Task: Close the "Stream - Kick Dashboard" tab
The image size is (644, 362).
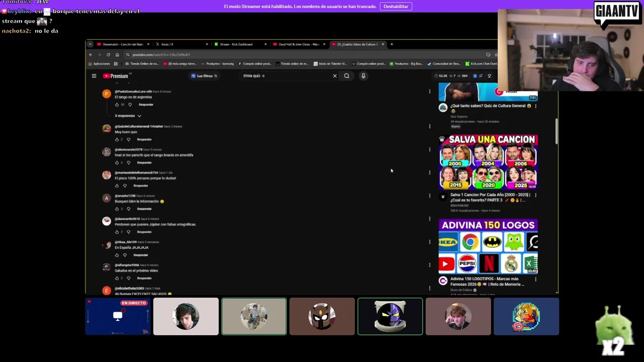Action: click(x=266, y=44)
